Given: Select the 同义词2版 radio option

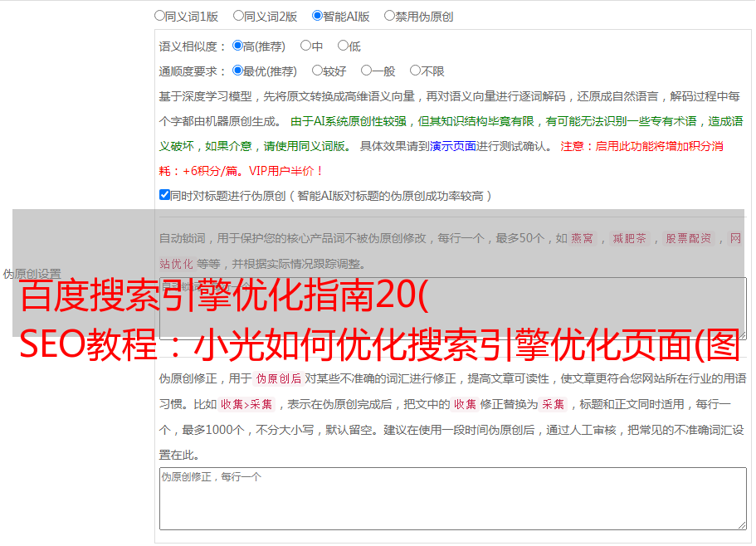Looking at the screenshot, I should [238, 16].
